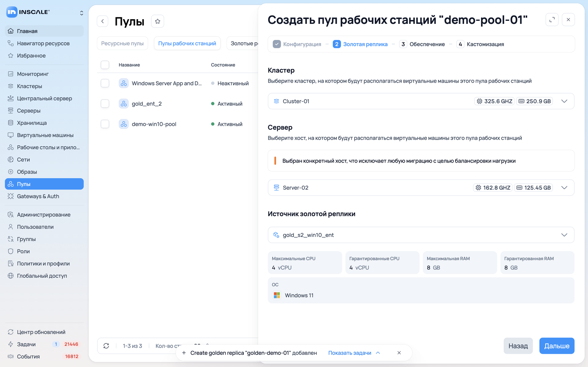Open the Cluster-01 cluster dropdown

tap(421, 101)
